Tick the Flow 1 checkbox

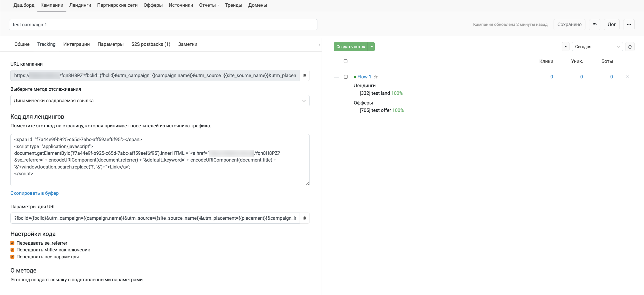coord(346,77)
